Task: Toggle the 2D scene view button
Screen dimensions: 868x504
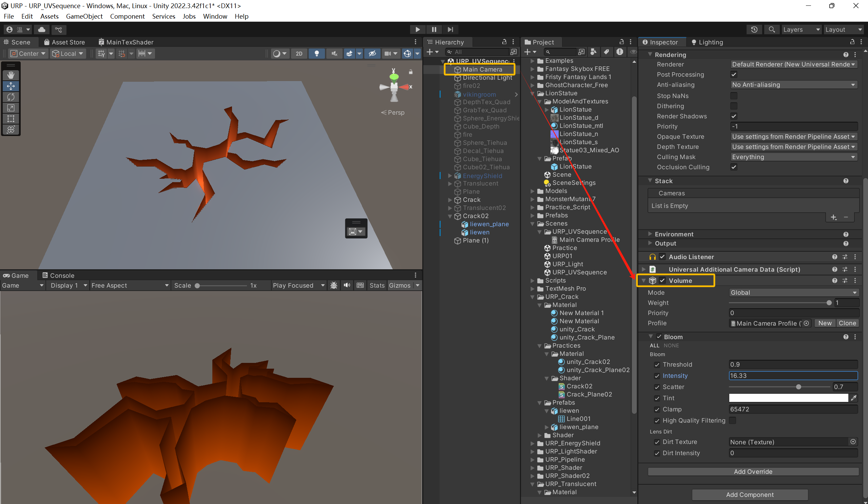Action: coord(299,53)
